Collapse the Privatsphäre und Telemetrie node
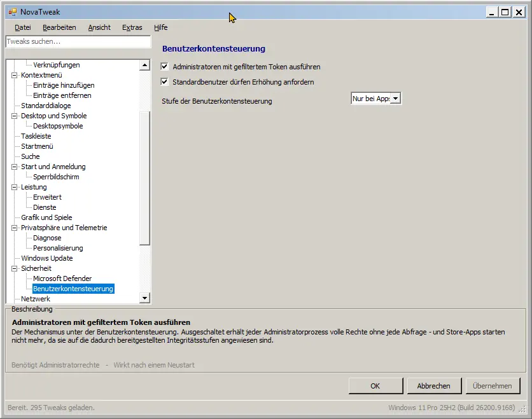Image resolution: width=532 pixels, height=419 pixels. 14,228
